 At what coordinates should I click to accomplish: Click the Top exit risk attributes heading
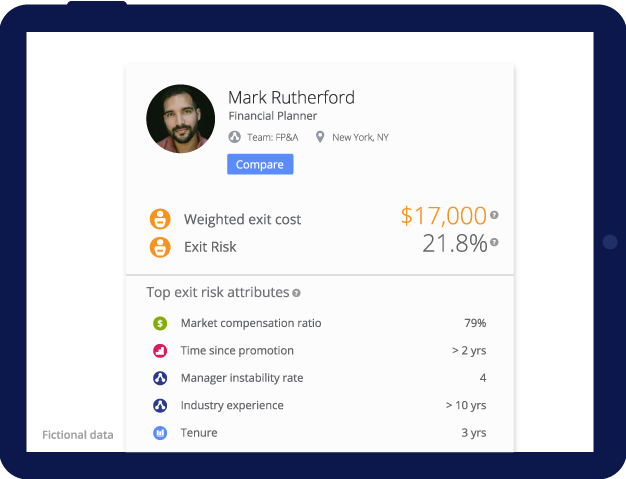pyautogui.click(x=218, y=292)
